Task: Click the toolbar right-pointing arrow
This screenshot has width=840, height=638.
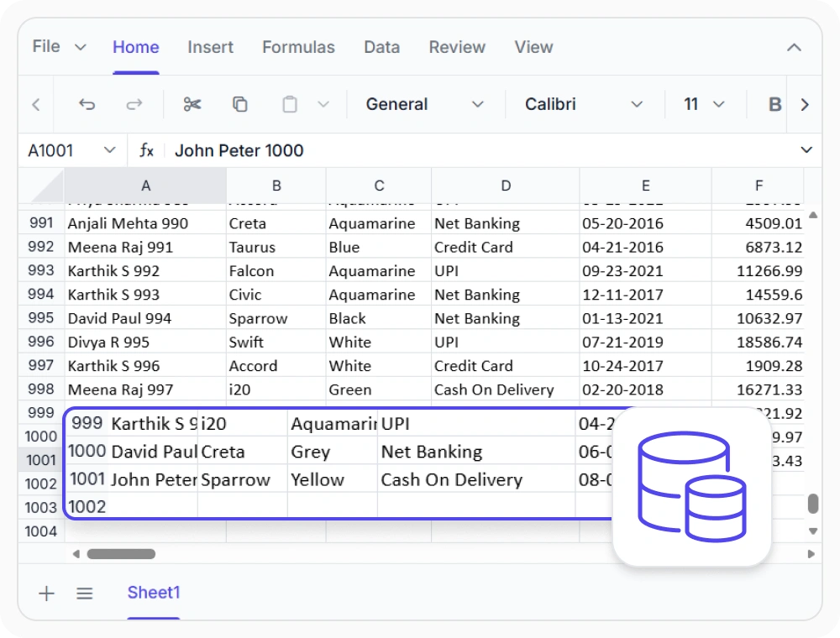Action: 804,104
